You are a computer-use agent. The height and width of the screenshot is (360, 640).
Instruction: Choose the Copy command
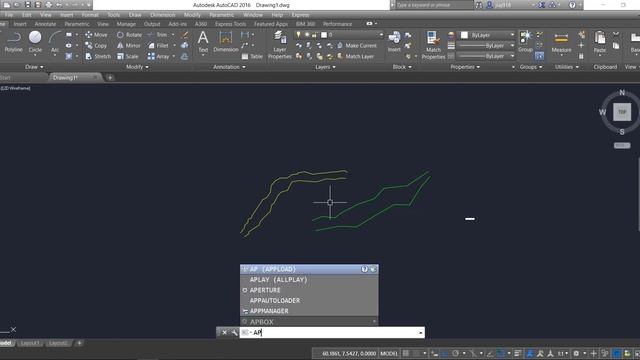tap(96, 46)
